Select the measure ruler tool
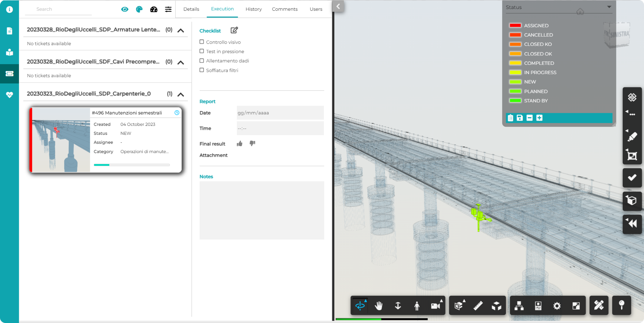This screenshot has height=323, width=644. pos(478,306)
